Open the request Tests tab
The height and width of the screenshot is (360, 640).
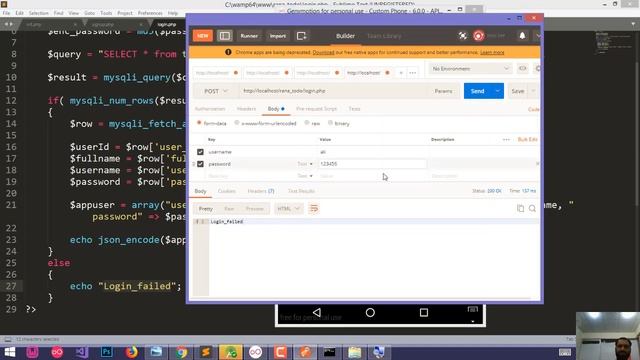[x=354, y=109]
